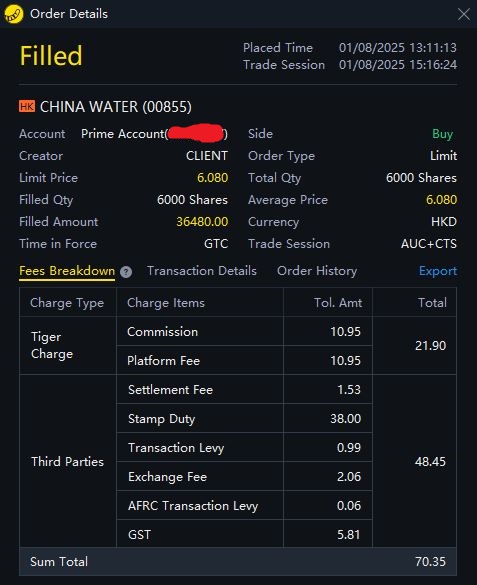This screenshot has height=585, width=477.
Task: Click the GST charge row
Action: click(244, 534)
